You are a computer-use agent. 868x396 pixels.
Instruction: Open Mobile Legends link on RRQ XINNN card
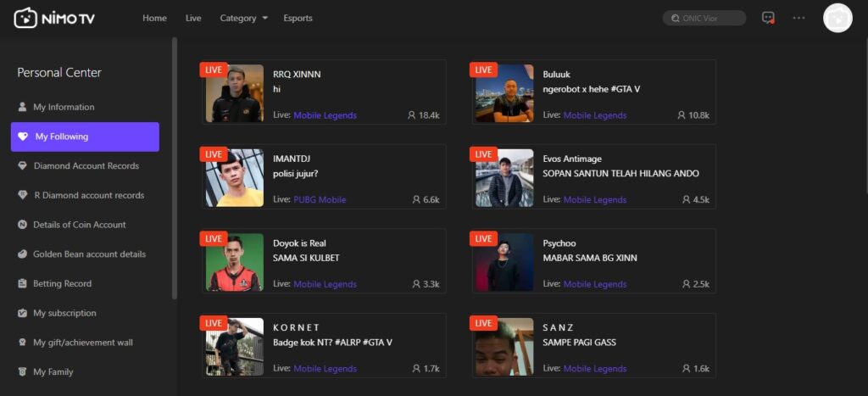click(x=325, y=115)
